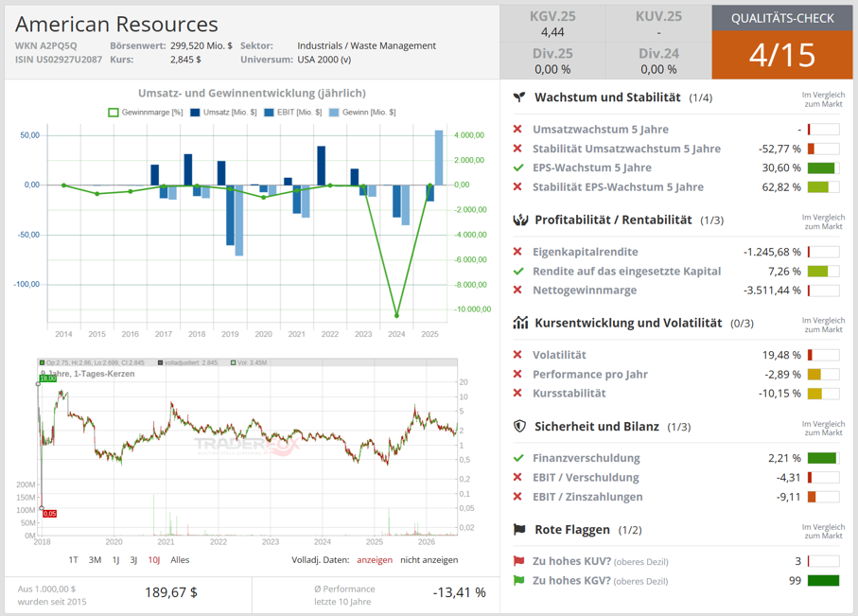Screen dimensions: 858x616
Task: Click the Industrials / Waste Management sector text
Action: 367,46
